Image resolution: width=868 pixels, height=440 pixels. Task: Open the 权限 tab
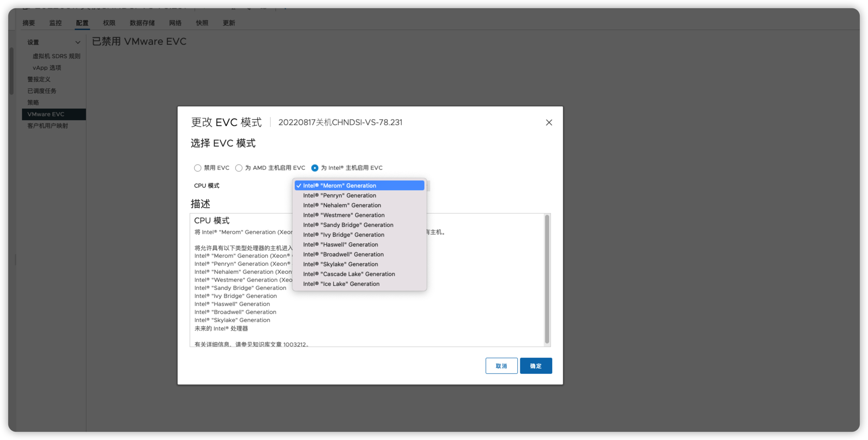[x=109, y=23]
